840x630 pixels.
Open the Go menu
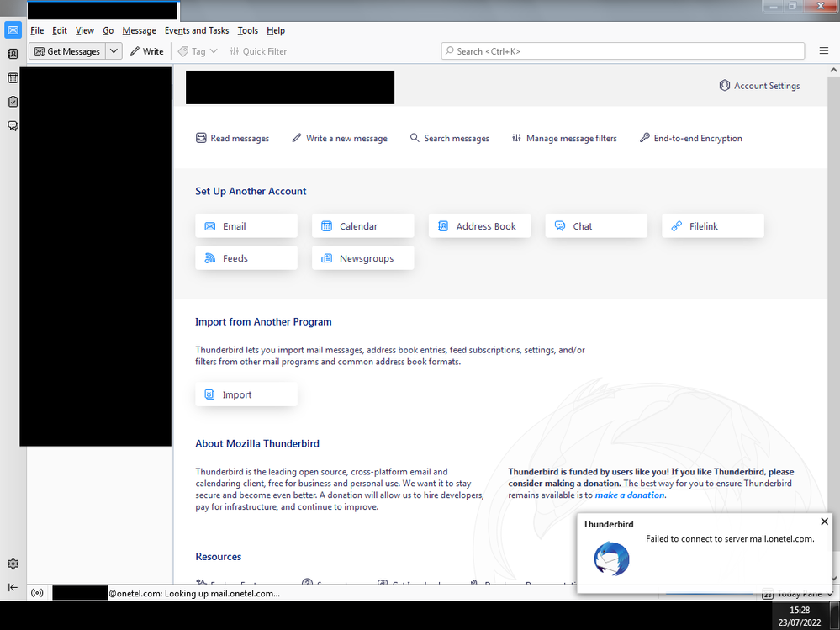pyautogui.click(x=108, y=30)
